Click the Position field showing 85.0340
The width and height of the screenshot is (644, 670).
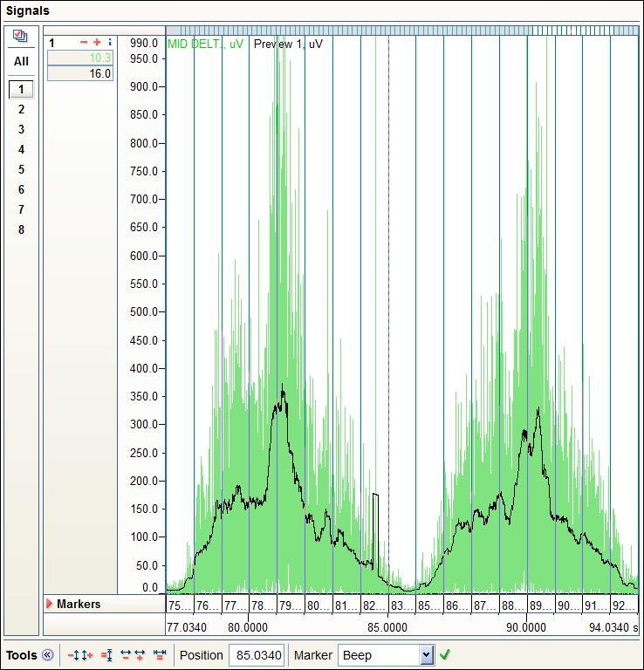tap(257, 654)
